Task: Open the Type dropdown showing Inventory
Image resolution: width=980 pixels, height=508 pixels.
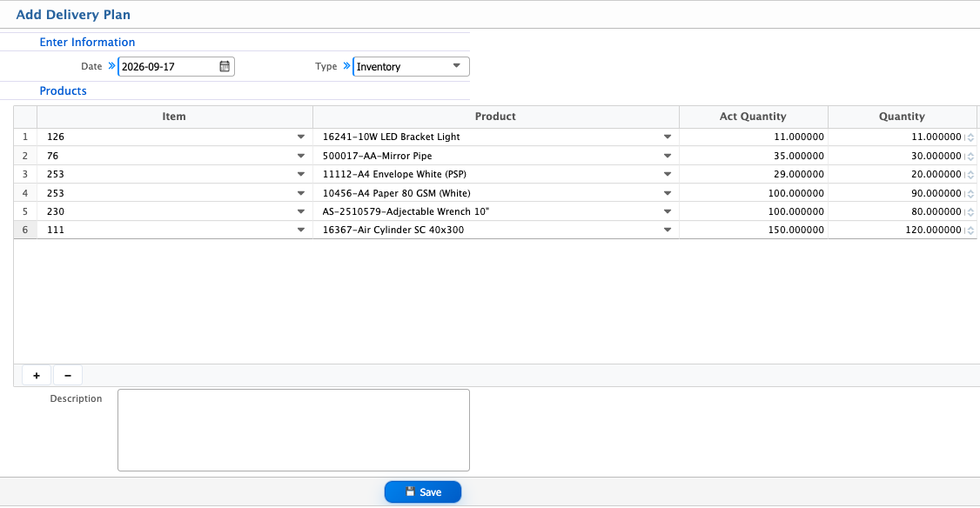Action: pos(412,66)
